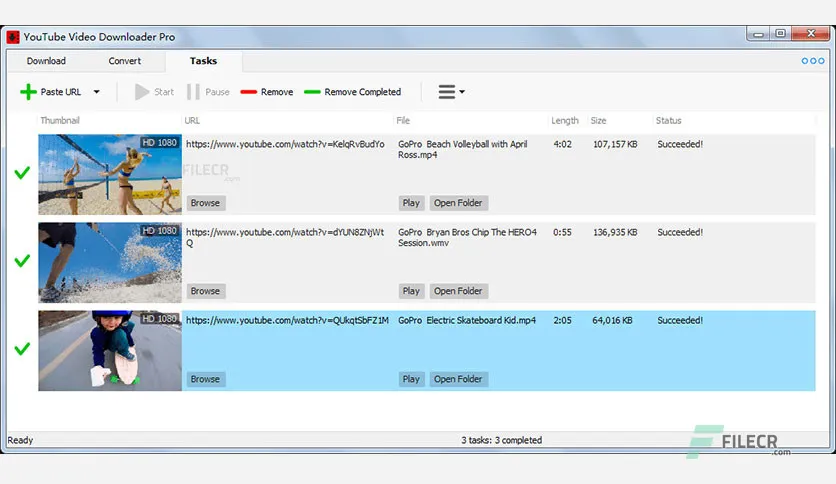The width and height of the screenshot is (836, 484).
Task: Select the Tasks tab
Action: click(203, 61)
